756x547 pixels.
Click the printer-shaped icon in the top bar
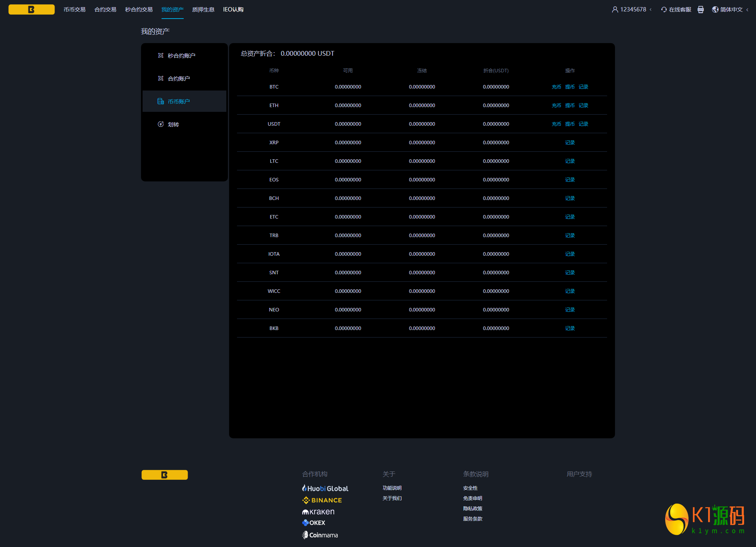pyautogui.click(x=701, y=9)
